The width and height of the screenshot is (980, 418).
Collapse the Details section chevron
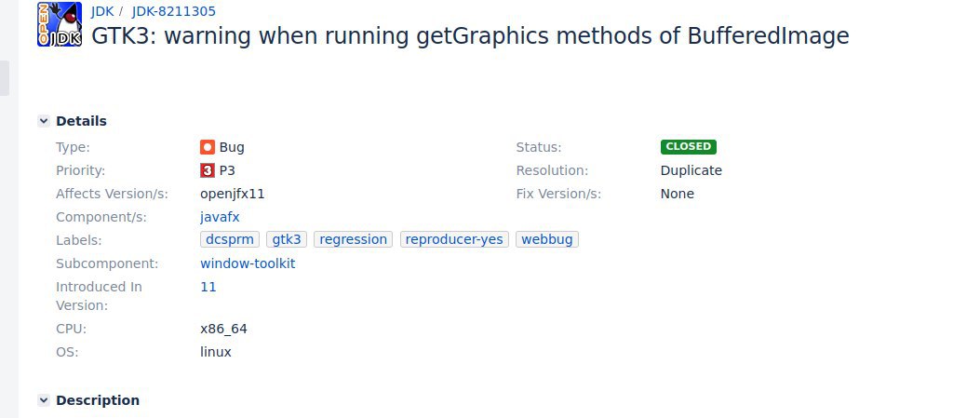(x=44, y=121)
